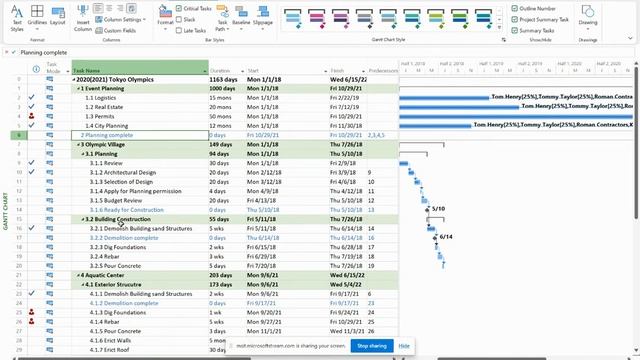Click the 1163 days duration cell
640x360 pixels.
[227, 80]
